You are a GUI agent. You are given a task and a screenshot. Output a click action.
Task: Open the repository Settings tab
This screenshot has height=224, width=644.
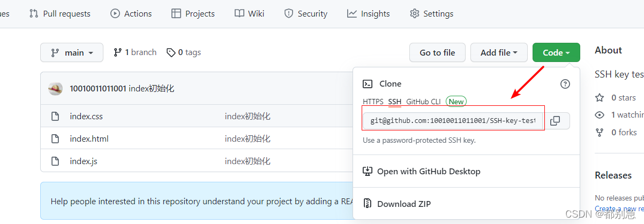click(x=431, y=14)
